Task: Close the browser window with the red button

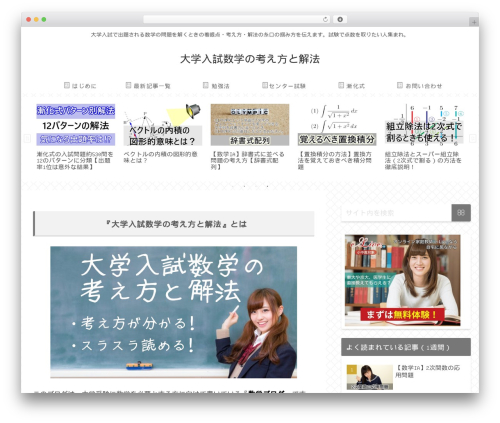Action: coord(29,20)
